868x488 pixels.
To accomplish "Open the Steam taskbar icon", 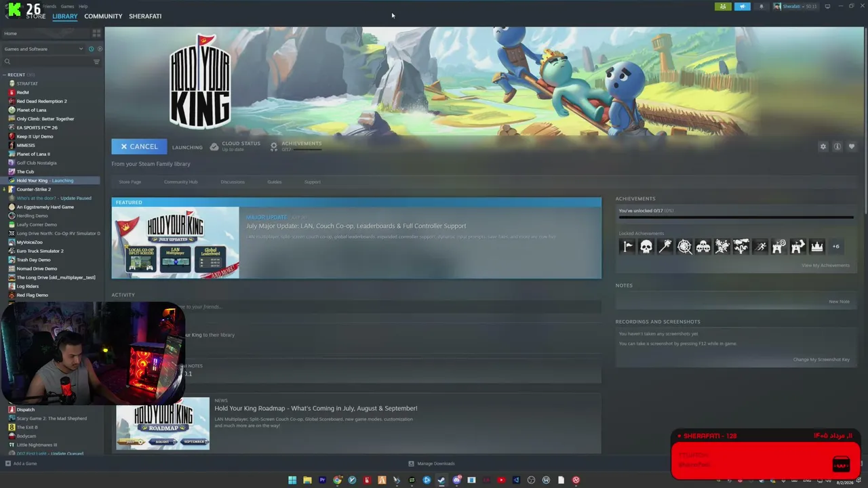I will 441,480.
